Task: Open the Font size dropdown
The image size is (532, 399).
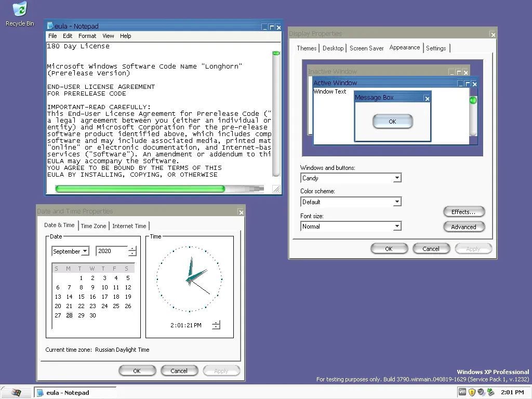Action: [397, 227]
